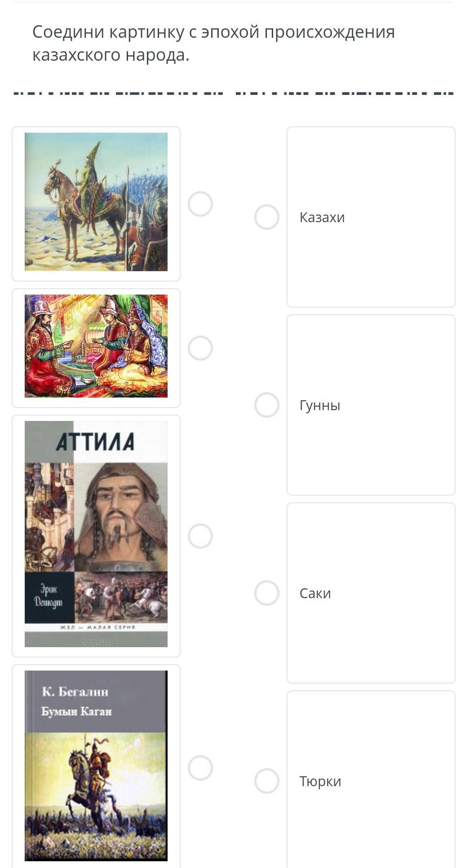The width and height of the screenshot is (465, 868).
Task: Click the colorful painting of seated khans
Action: 96,346
